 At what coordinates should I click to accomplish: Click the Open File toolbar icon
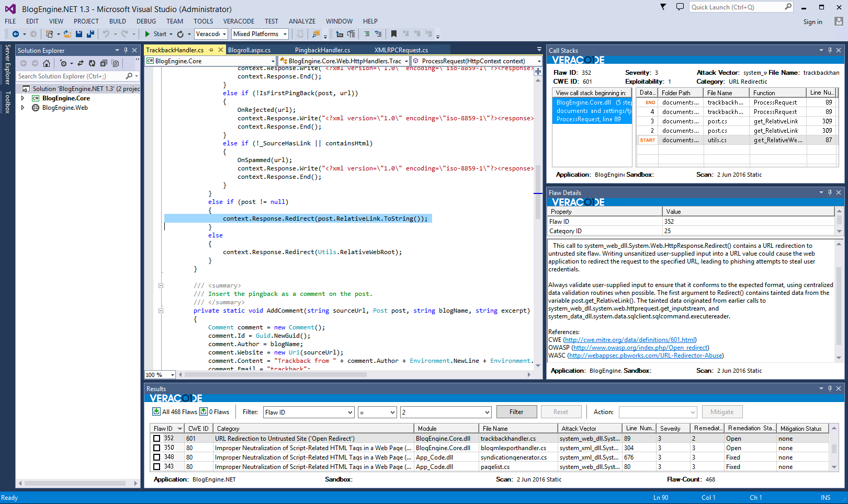(x=67, y=34)
